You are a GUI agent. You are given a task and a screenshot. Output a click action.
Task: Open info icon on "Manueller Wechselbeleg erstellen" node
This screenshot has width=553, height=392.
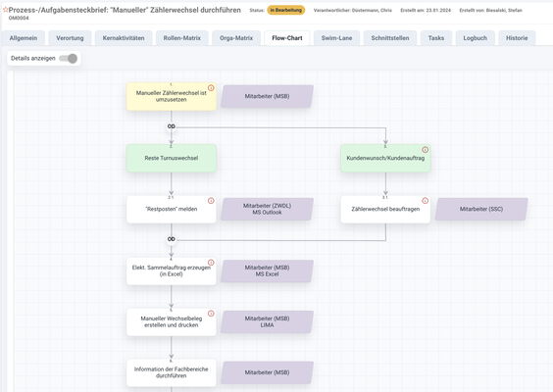pyautogui.click(x=211, y=314)
